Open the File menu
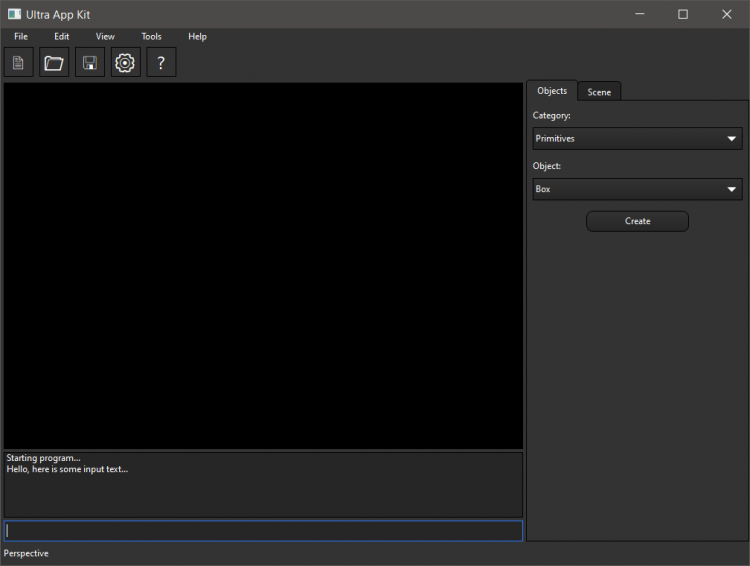Image resolution: width=750 pixels, height=566 pixels. [21, 36]
